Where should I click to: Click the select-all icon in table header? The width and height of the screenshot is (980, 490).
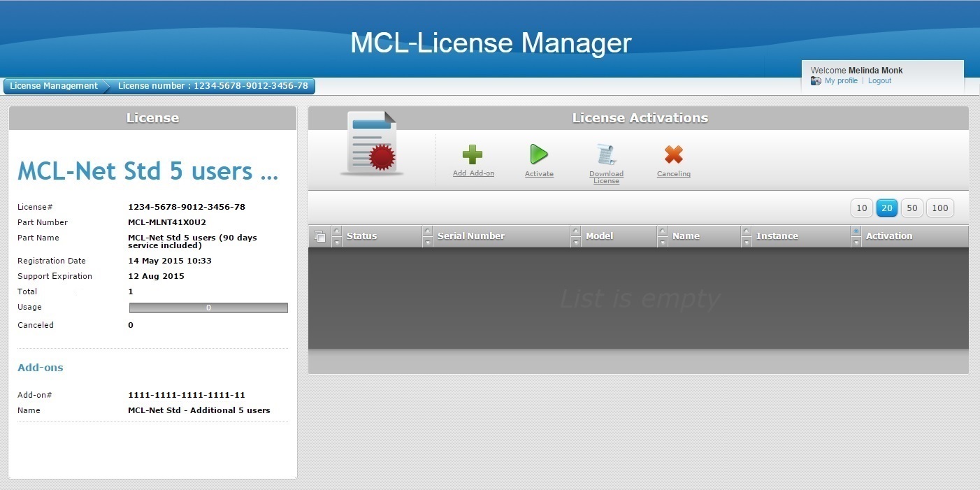(x=320, y=237)
